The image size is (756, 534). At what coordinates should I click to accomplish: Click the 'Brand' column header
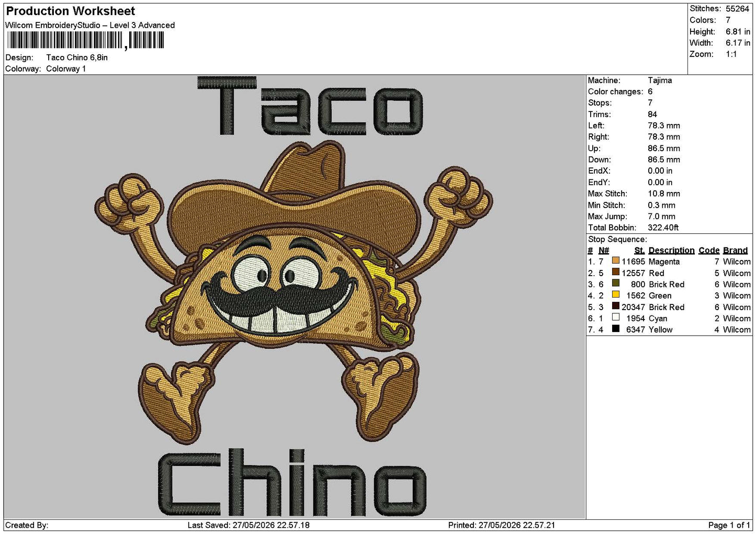pyautogui.click(x=736, y=251)
